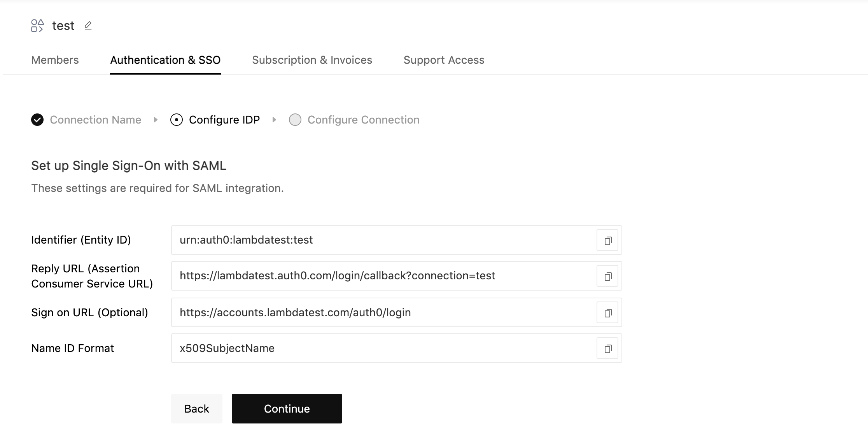Viewport: 868px width, 446px height.
Task: Open the Name ID Format field
Action: [x=381, y=348]
